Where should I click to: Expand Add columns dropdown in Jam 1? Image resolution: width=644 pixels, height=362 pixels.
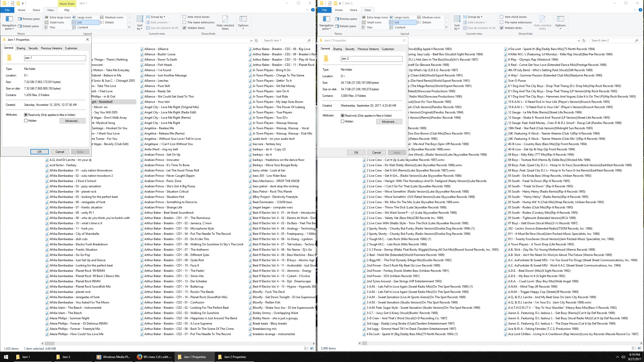coord(158,22)
